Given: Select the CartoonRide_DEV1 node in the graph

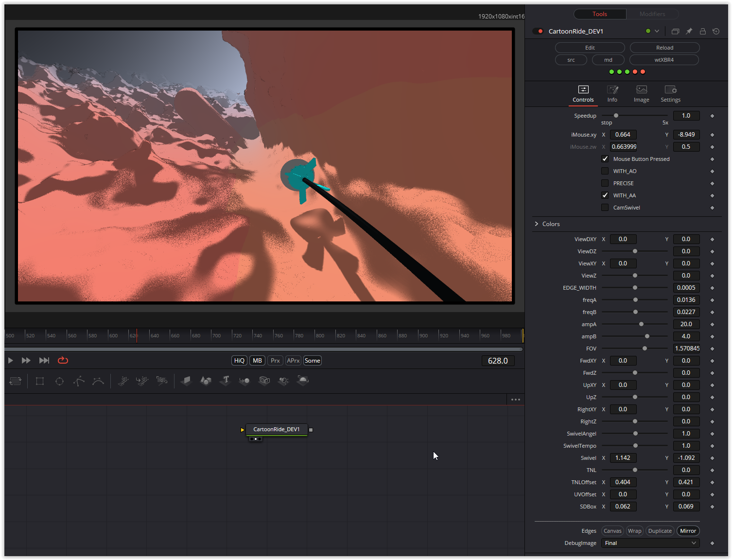Looking at the screenshot, I should pos(277,429).
